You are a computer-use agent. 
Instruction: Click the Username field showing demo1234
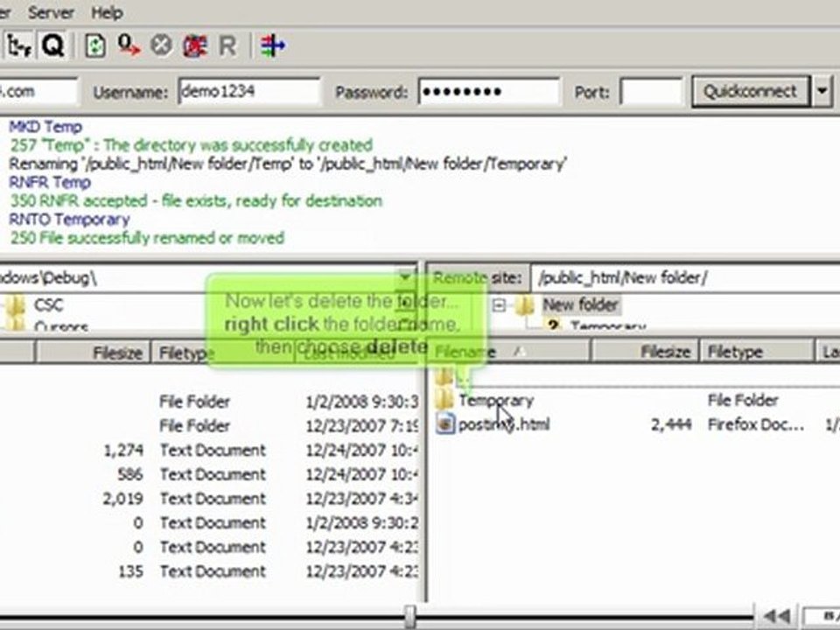pyautogui.click(x=249, y=92)
